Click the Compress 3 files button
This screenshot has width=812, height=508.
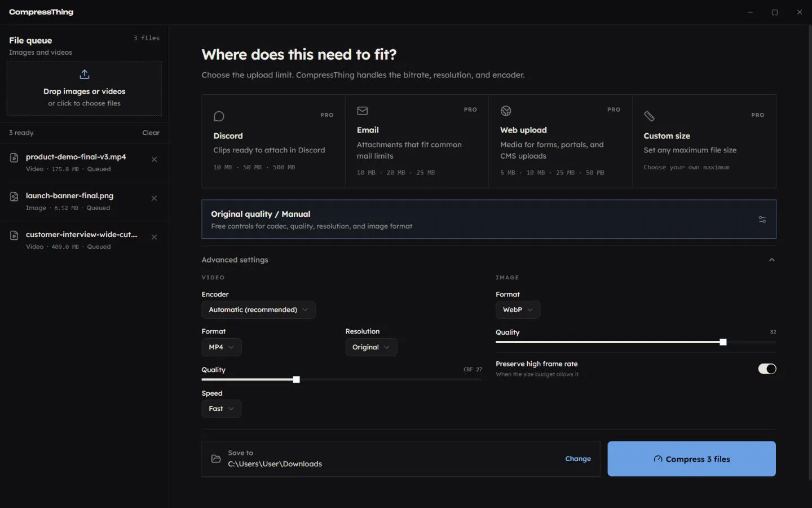point(691,459)
